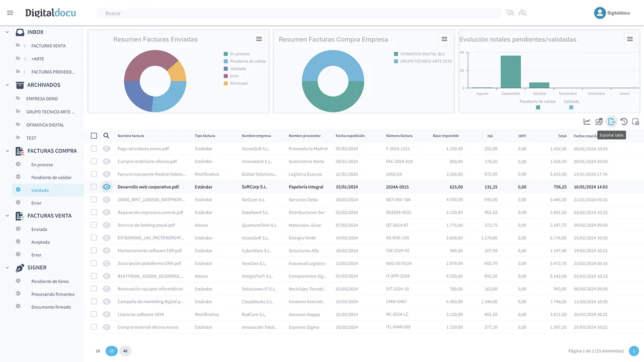The height and width of the screenshot is (362, 644).
Task: Collapse the FACTURAS COMPRA section chevron
Action: [x=8, y=151]
